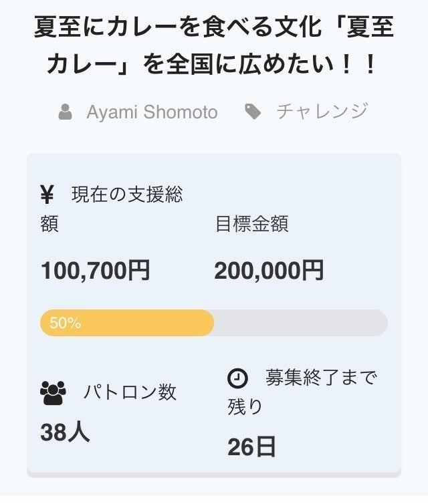Click the 目標金額 label

[251, 224]
